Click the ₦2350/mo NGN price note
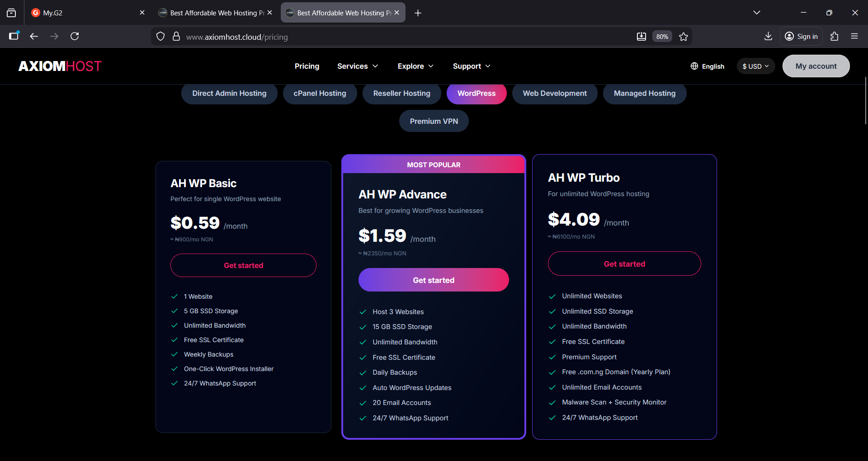This screenshot has width=868, height=461. (x=382, y=254)
